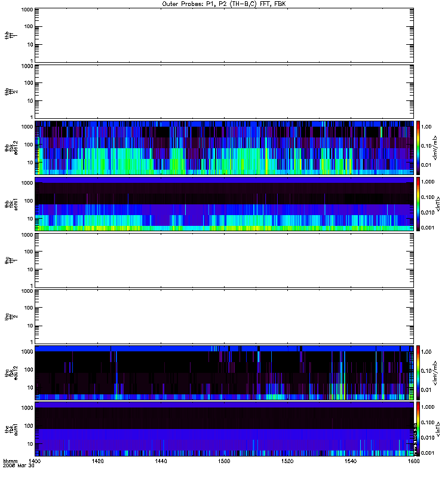Click the '1600' time axis tick label
Screen dimensions: 448x478
(414, 461)
